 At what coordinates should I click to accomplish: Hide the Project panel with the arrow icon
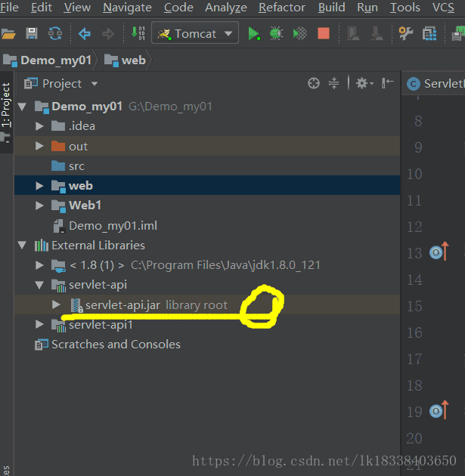point(388,83)
